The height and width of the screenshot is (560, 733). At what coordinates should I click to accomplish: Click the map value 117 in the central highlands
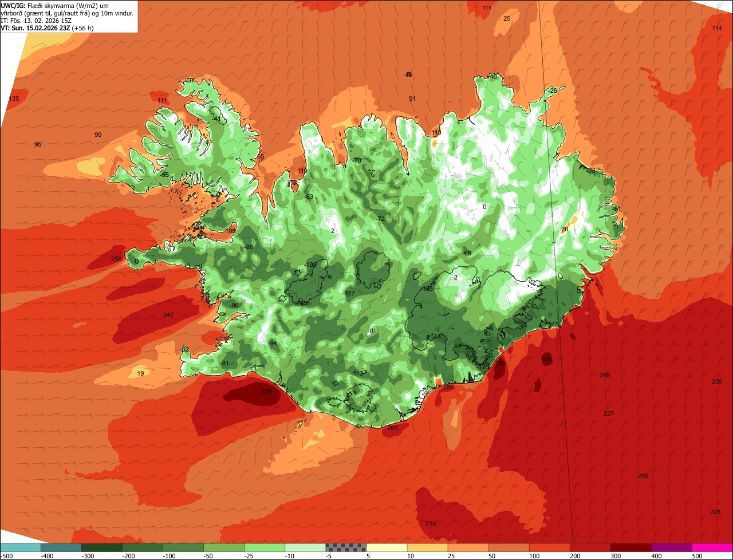[x=350, y=294]
